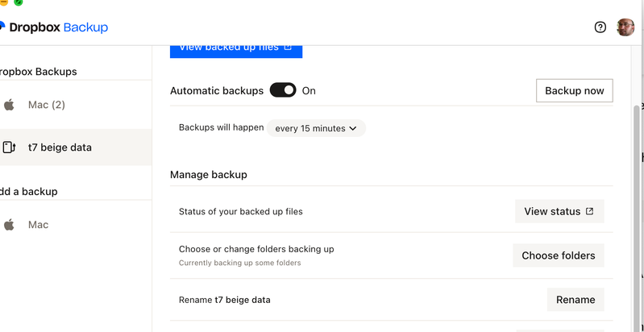This screenshot has width=644, height=332.
Task: Click the external drive icon for t7 beige data
Action: tap(10, 147)
